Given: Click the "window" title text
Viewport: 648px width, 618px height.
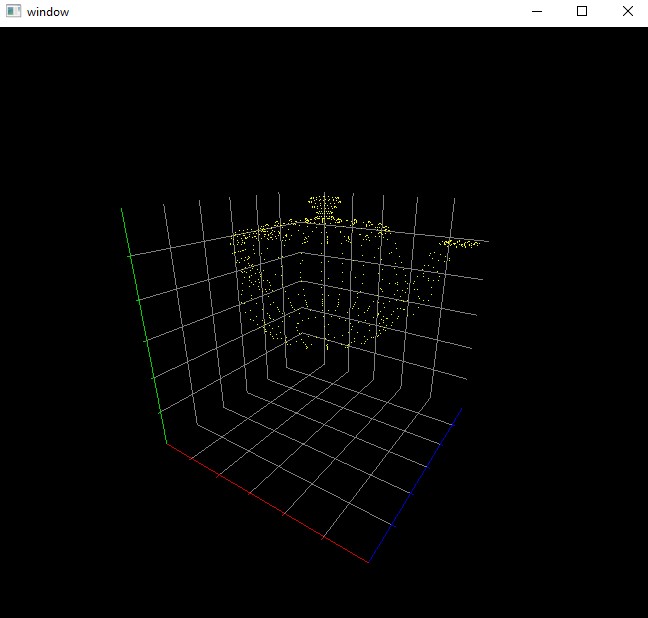Looking at the screenshot, I should click(48, 12).
